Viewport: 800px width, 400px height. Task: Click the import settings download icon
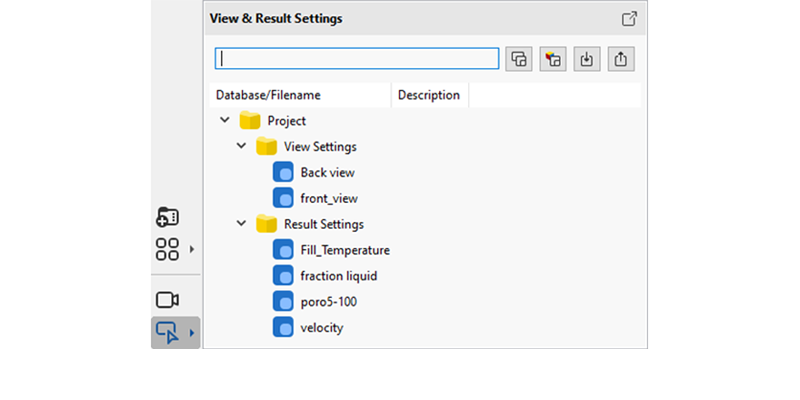(587, 59)
